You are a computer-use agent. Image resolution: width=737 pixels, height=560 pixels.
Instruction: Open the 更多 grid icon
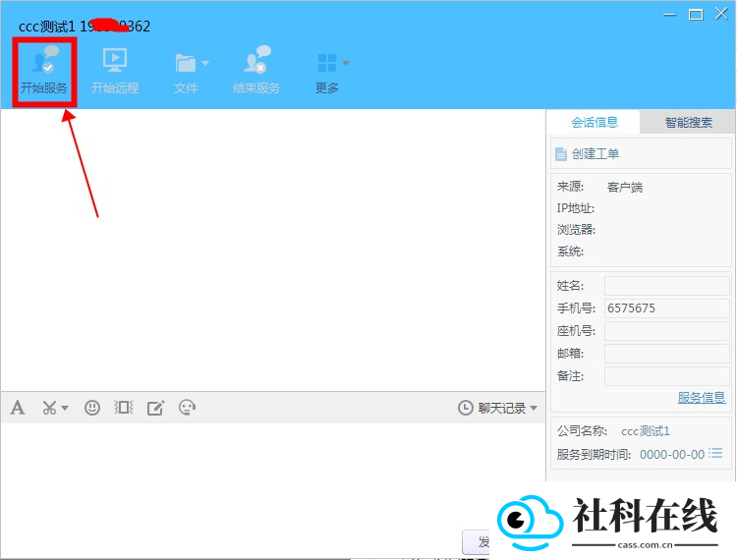[x=326, y=63]
